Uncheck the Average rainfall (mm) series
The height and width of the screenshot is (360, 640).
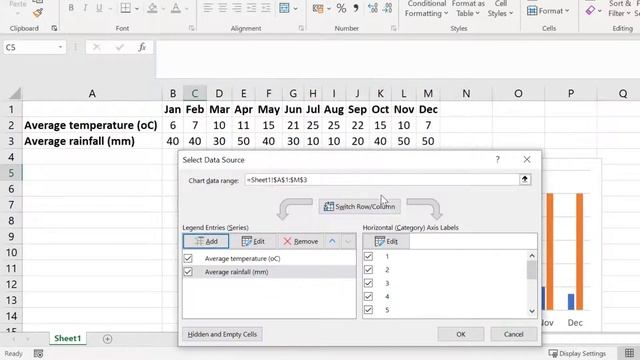pos(188,272)
